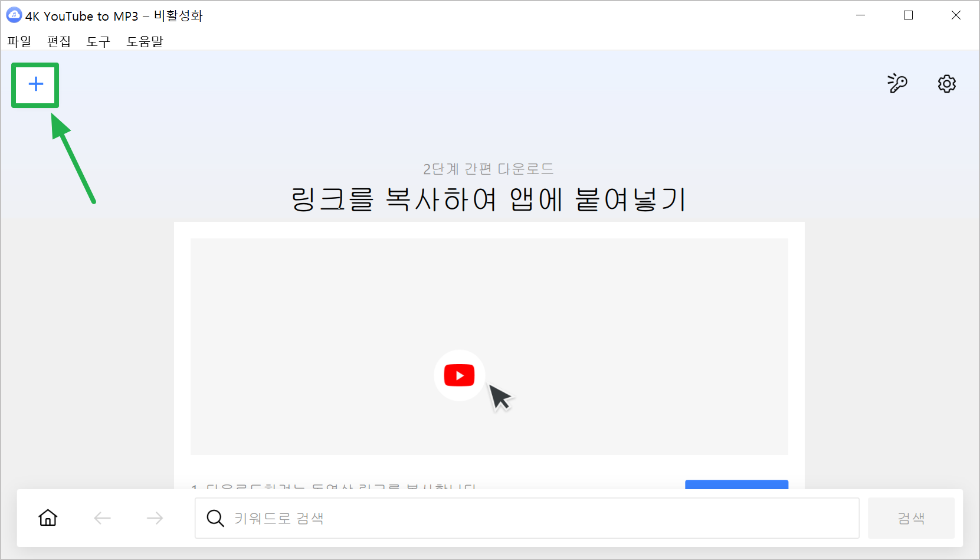Open the 도움말 menu
Screen dimensions: 980x560
click(145, 41)
